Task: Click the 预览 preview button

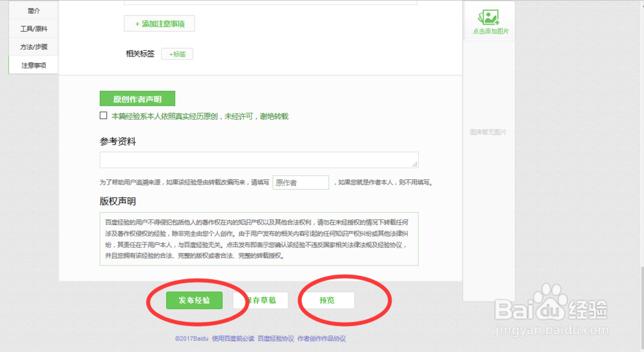Action: (x=327, y=300)
